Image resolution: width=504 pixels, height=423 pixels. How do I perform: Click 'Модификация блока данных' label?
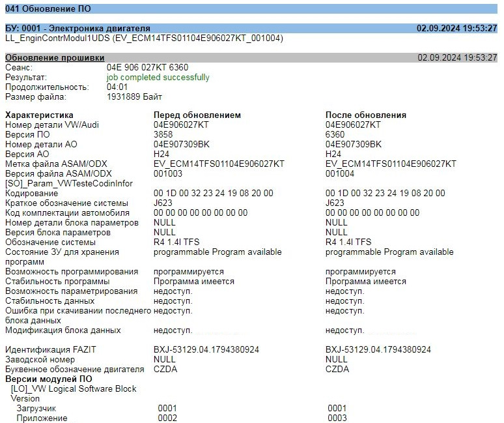tap(63, 330)
